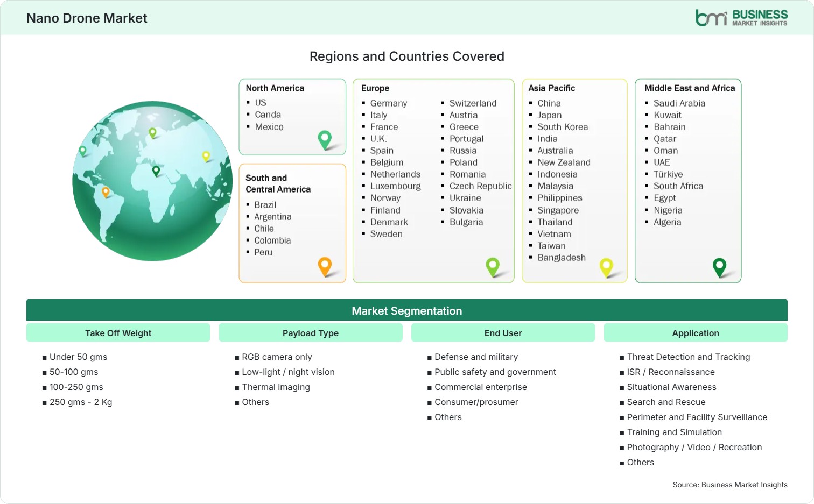Select the Application segment header
Image resolution: width=814 pixels, height=504 pixels.
coord(696,333)
